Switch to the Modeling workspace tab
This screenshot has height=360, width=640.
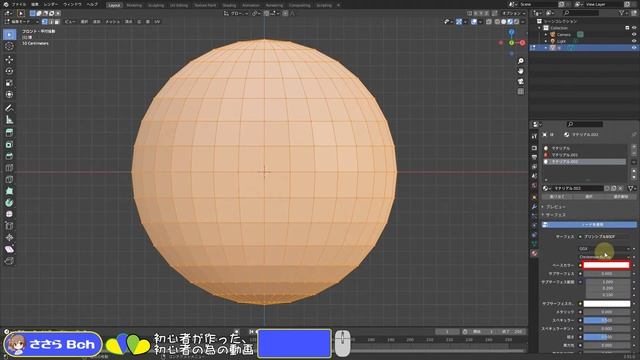pyautogui.click(x=134, y=5)
